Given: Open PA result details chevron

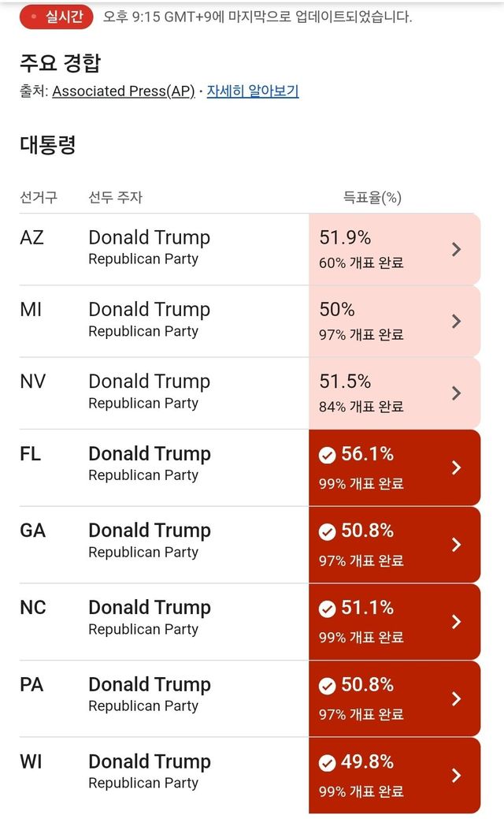Looking at the screenshot, I should [456, 698].
